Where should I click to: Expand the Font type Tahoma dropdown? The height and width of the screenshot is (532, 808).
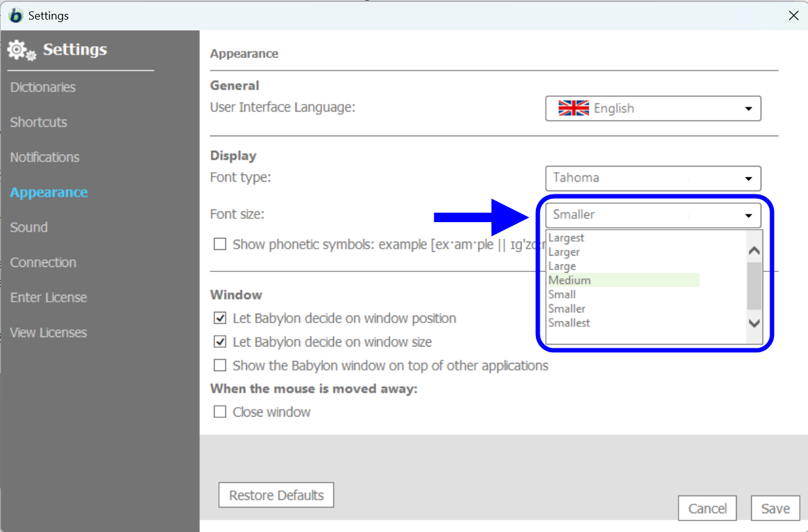click(653, 178)
